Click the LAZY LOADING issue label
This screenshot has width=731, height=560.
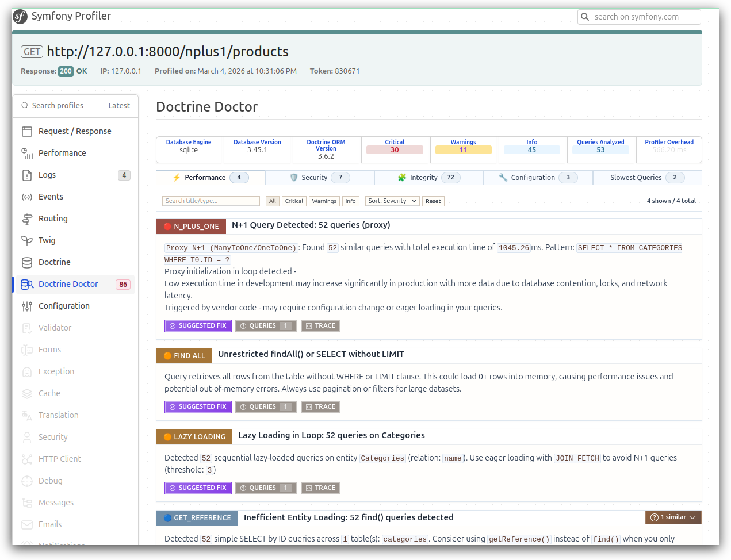click(x=194, y=437)
